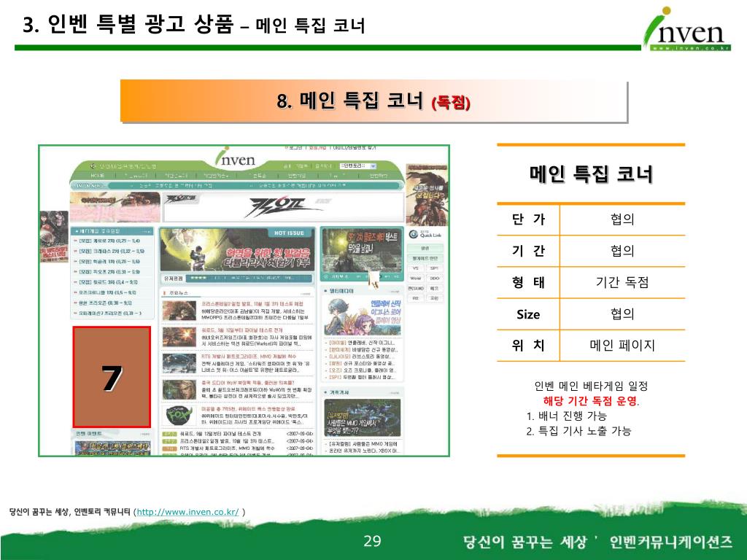Click the '8. 메인 특집 코너' orange heading box
The image size is (747, 560).
click(374, 101)
